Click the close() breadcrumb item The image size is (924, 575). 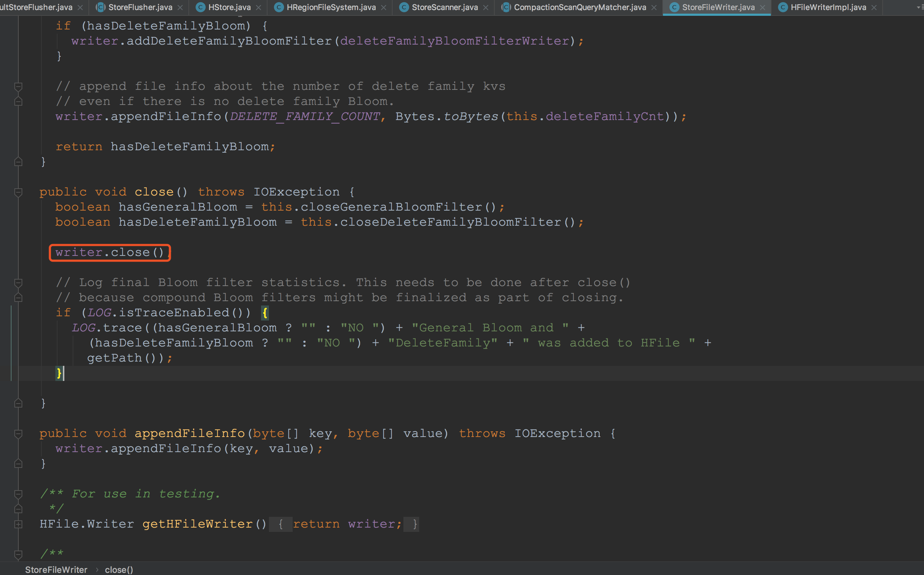click(x=119, y=569)
